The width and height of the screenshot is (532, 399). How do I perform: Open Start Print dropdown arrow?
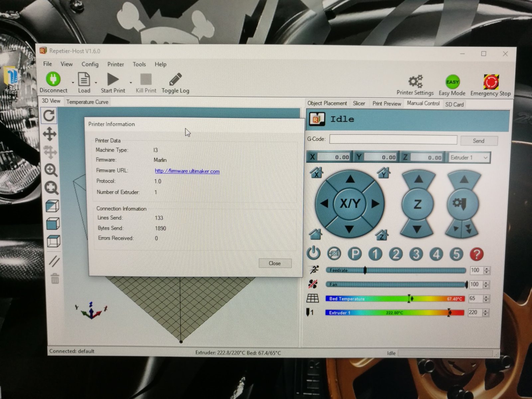pyautogui.click(x=131, y=82)
